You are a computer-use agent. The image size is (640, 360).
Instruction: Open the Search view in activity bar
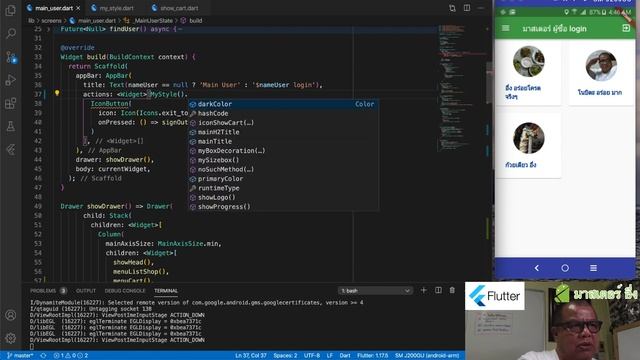coord(11,33)
